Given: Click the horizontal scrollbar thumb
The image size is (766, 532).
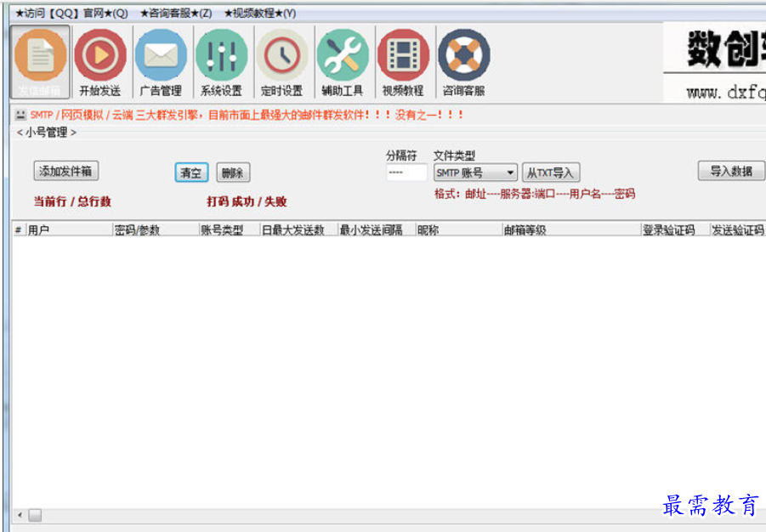Looking at the screenshot, I should [x=35, y=515].
